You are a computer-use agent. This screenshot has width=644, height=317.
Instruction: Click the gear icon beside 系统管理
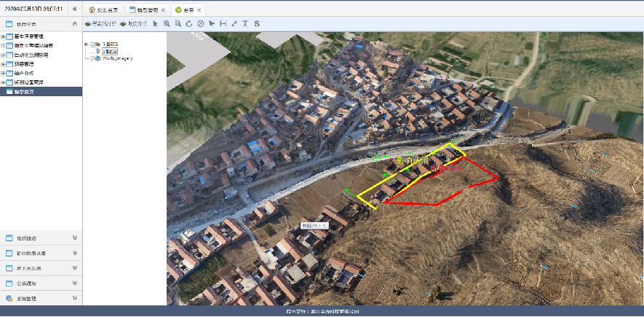9,299
